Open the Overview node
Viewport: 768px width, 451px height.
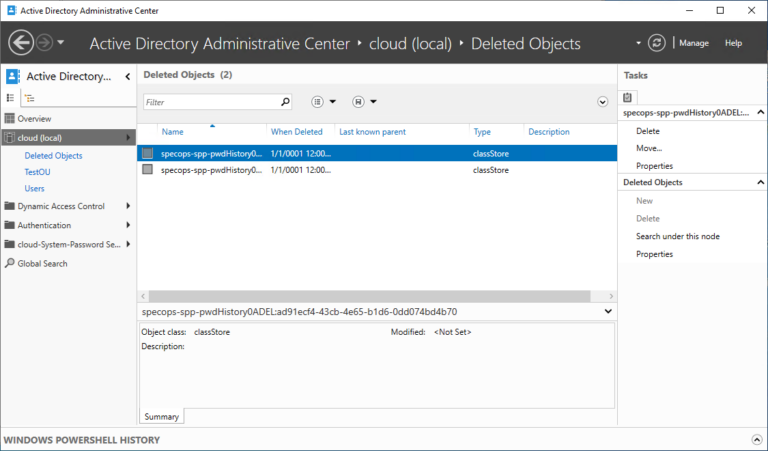tap(34, 119)
